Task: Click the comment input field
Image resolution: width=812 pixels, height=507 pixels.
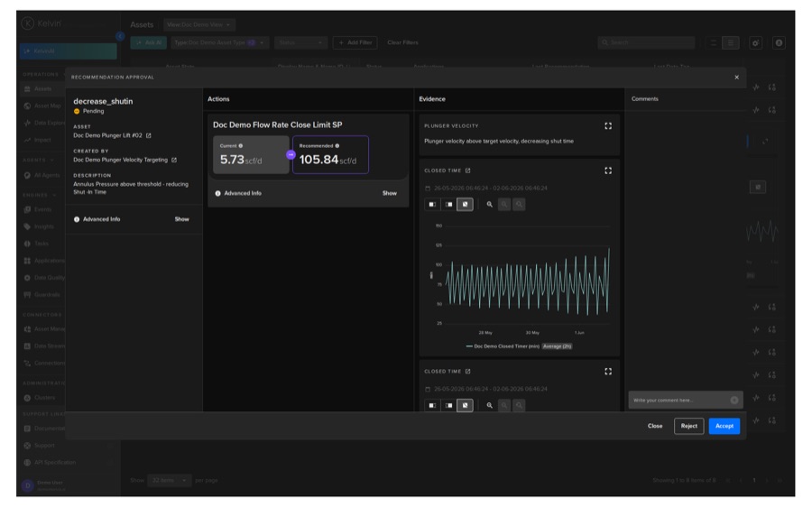Action: tap(680, 401)
